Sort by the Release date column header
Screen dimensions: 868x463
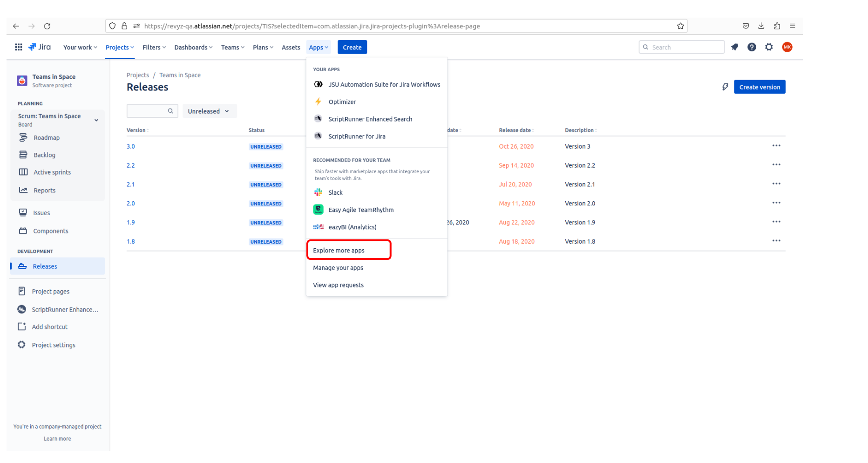pos(516,130)
